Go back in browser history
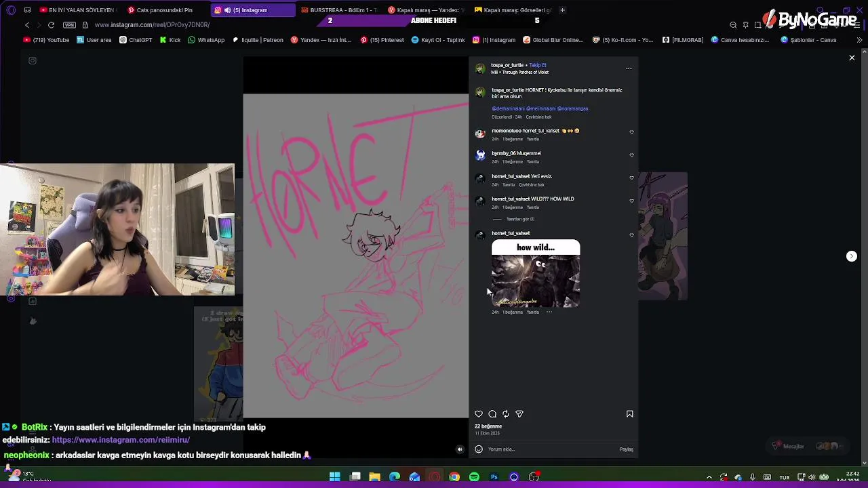 click(x=27, y=25)
